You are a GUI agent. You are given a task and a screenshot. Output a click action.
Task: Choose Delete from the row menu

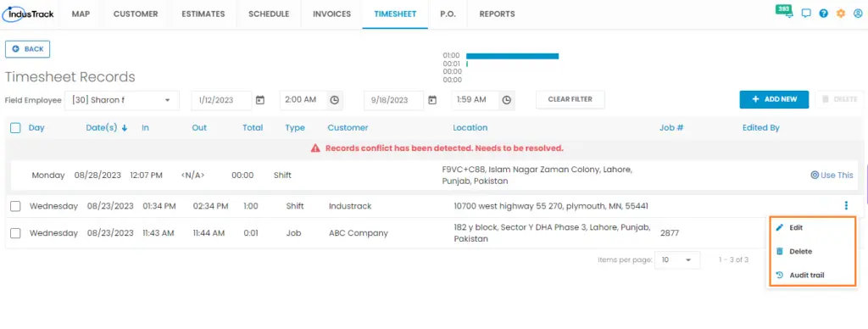[x=811, y=252]
